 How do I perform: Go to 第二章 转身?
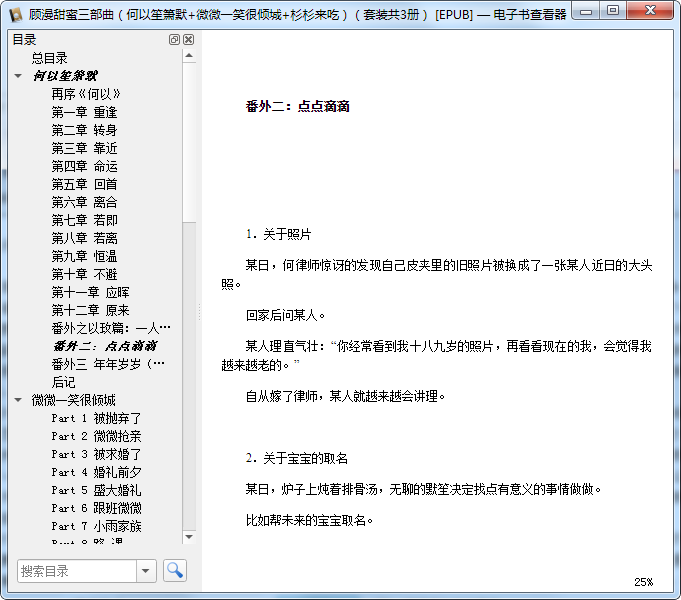[x=84, y=130]
